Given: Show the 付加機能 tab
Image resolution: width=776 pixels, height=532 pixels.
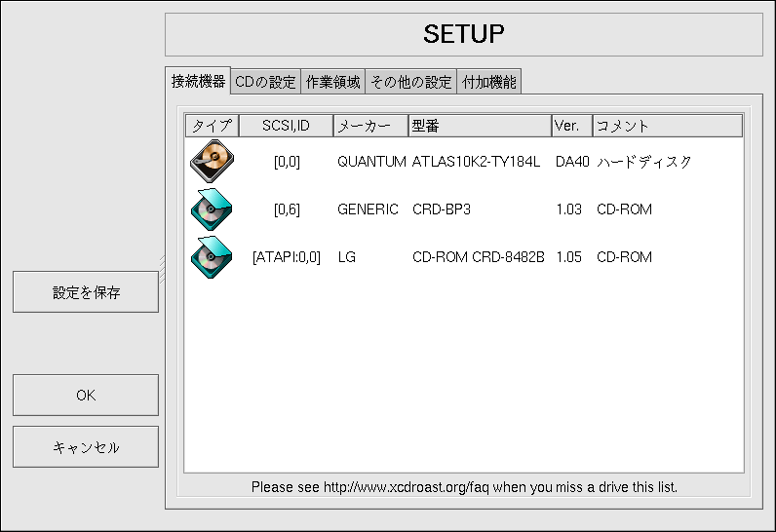Looking at the screenshot, I should click(x=489, y=83).
